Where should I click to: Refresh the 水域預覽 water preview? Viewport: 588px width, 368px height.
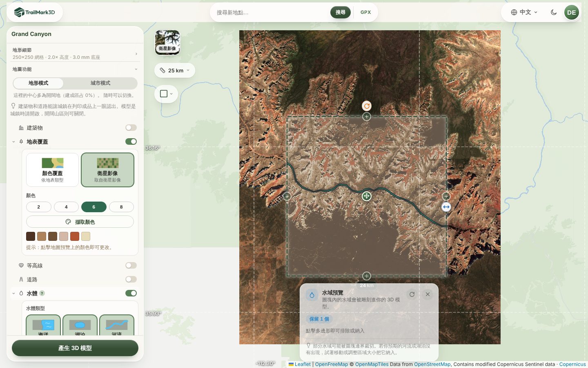(412, 294)
